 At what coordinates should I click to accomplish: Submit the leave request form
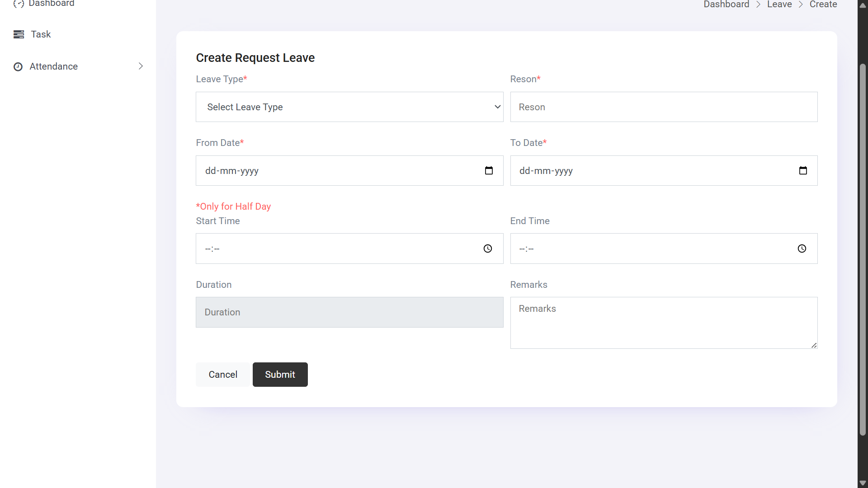pyautogui.click(x=280, y=375)
